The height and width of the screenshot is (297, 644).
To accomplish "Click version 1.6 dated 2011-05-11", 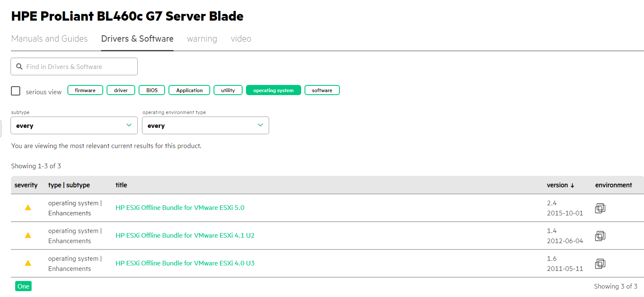I will (565, 263).
